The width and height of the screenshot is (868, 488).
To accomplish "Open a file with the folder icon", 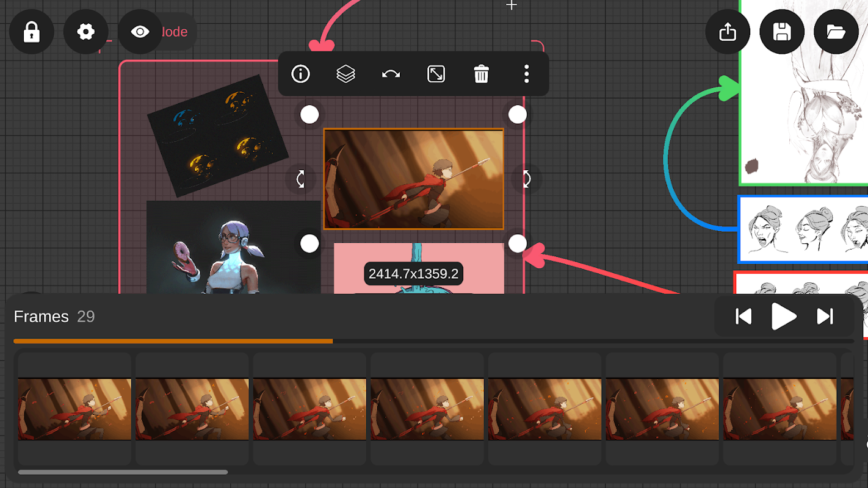I will coord(836,32).
